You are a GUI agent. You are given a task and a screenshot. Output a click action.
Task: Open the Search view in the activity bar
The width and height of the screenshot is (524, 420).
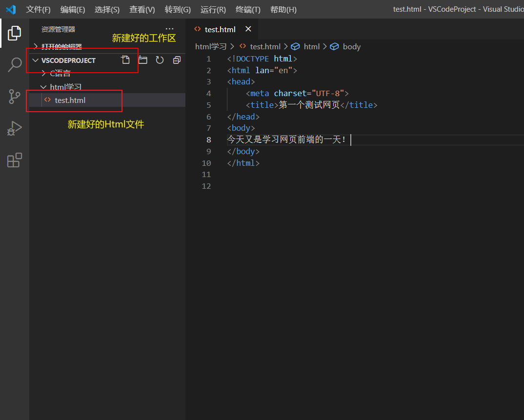click(14, 64)
